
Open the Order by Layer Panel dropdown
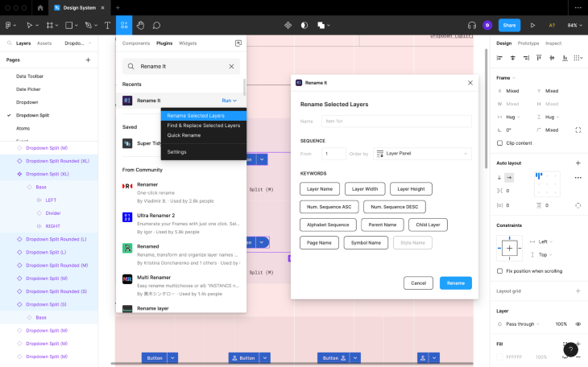pos(422,154)
